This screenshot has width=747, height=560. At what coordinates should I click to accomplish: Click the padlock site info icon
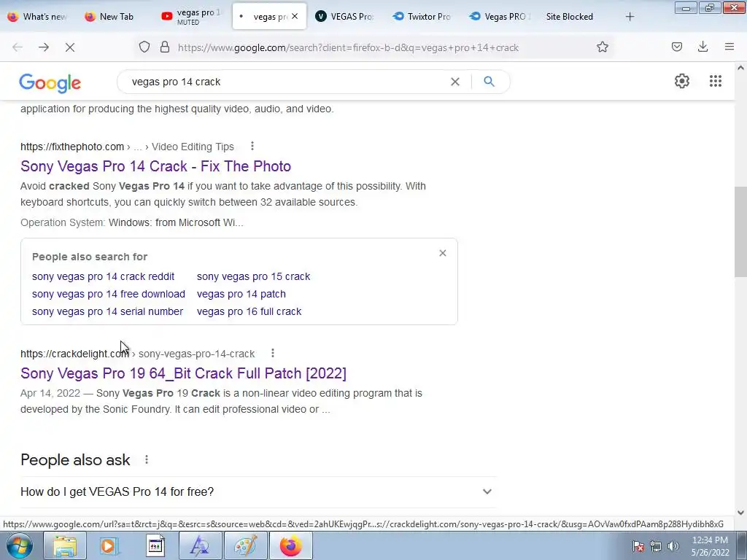point(165,47)
